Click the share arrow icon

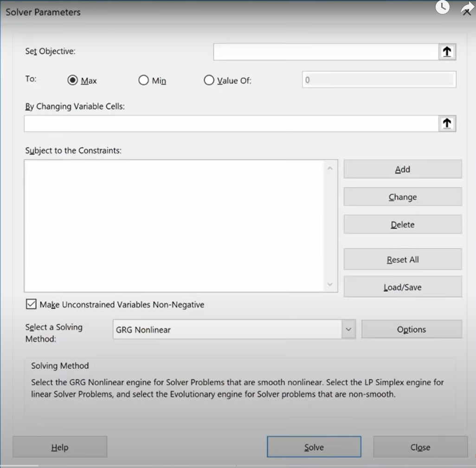coord(467,8)
